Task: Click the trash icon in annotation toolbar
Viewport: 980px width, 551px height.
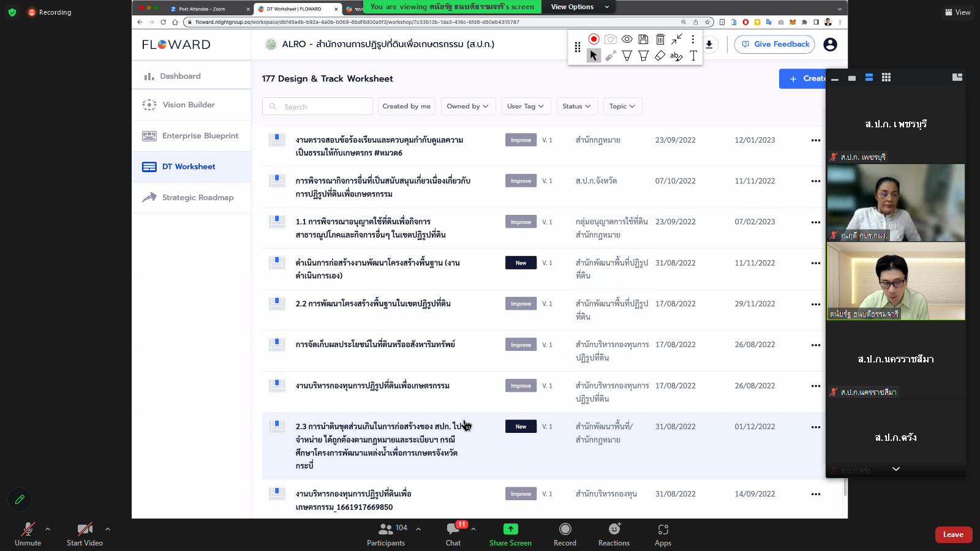Action: click(660, 39)
